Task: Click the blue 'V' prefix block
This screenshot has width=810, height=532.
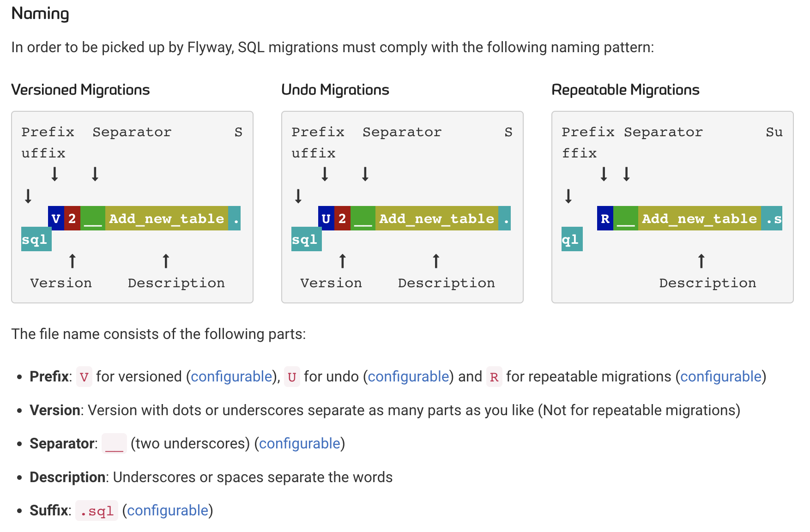Action: click(56, 218)
